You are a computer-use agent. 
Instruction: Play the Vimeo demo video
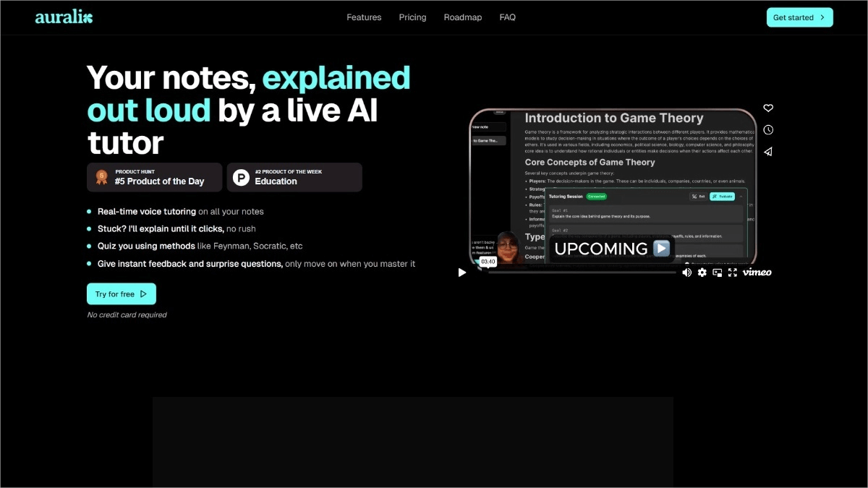462,273
